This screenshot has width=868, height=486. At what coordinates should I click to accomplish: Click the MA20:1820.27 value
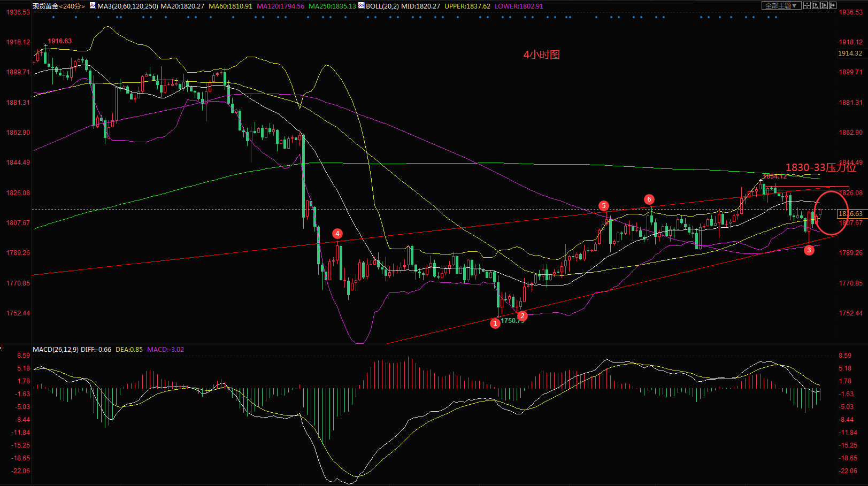click(x=182, y=6)
